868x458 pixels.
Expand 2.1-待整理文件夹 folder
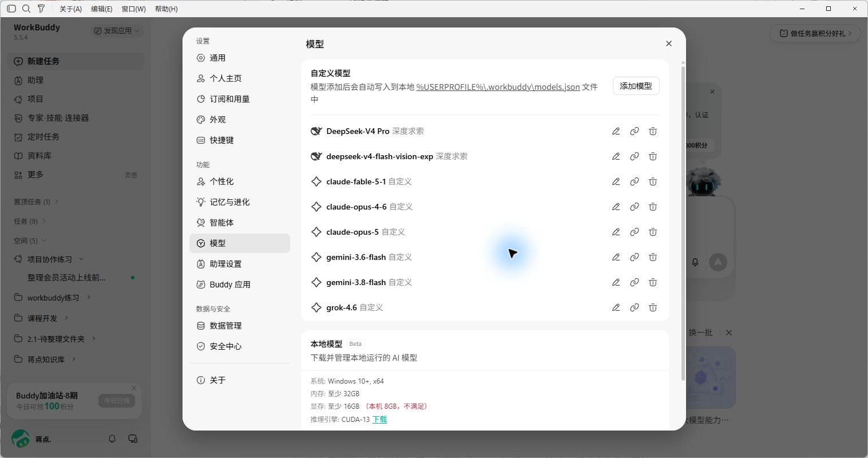point(94,338)
